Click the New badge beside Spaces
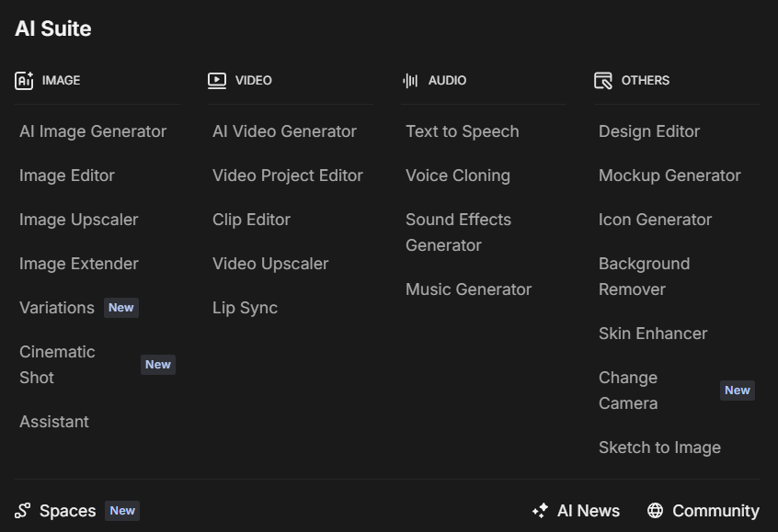 point(122,511)
